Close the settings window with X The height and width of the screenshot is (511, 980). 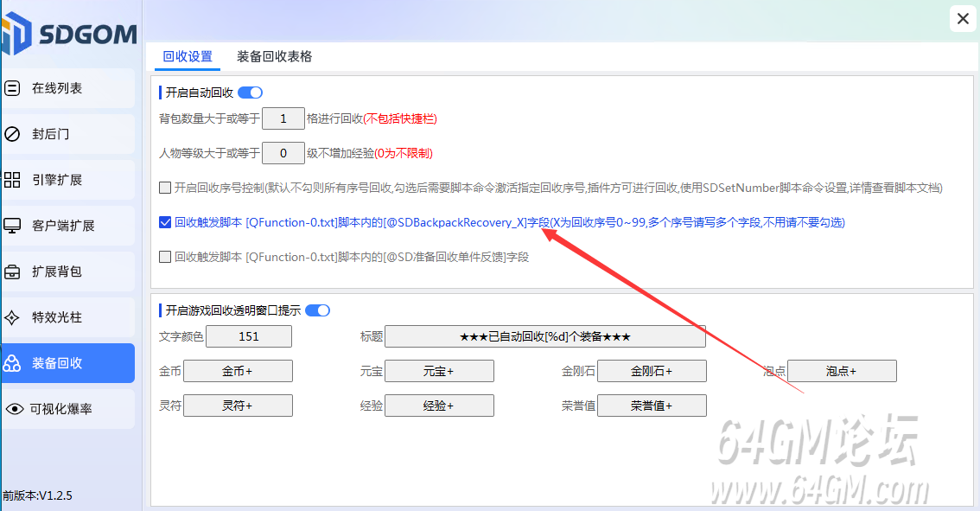963,18
